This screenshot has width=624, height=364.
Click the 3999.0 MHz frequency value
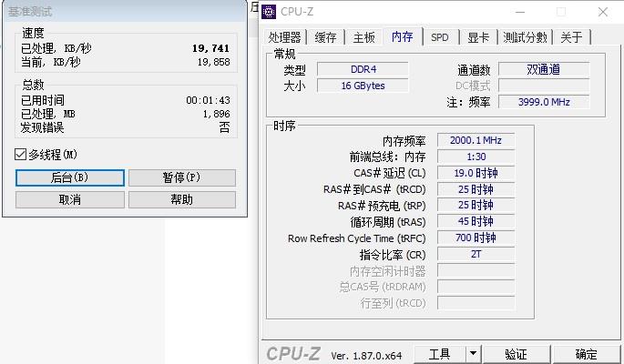tap(544, 102)
